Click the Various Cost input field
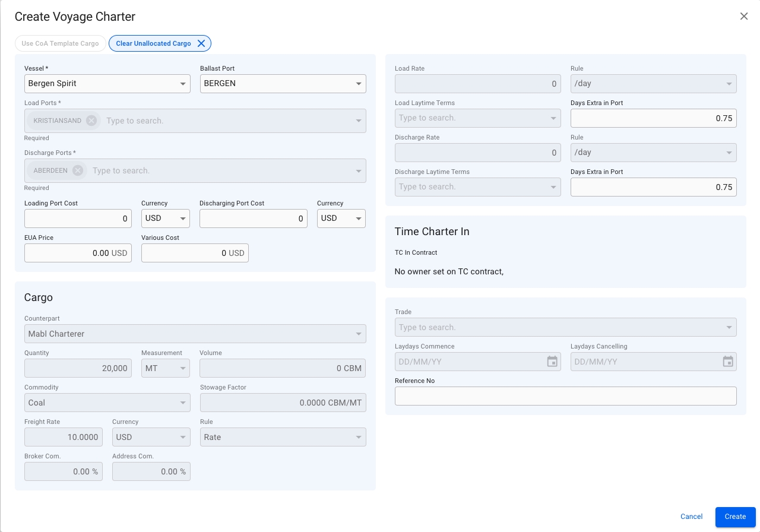The height and width of the screenshot is (532, 760). tap(184, 253)
